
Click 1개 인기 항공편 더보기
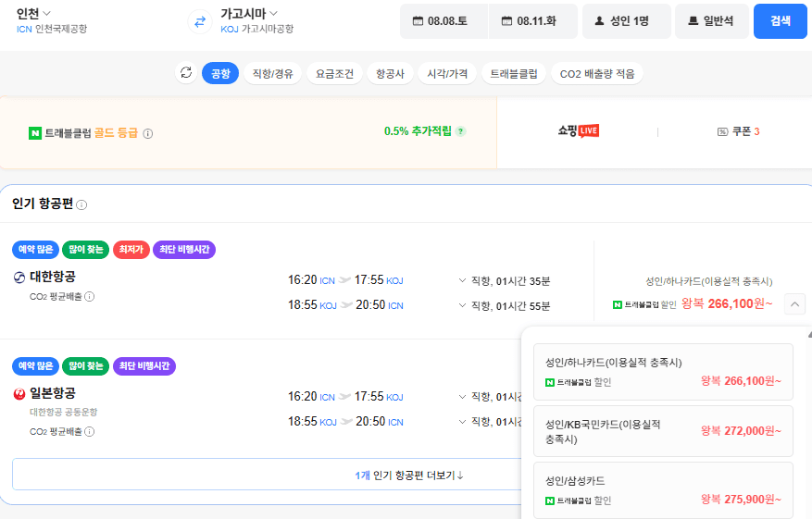(409, 475)
